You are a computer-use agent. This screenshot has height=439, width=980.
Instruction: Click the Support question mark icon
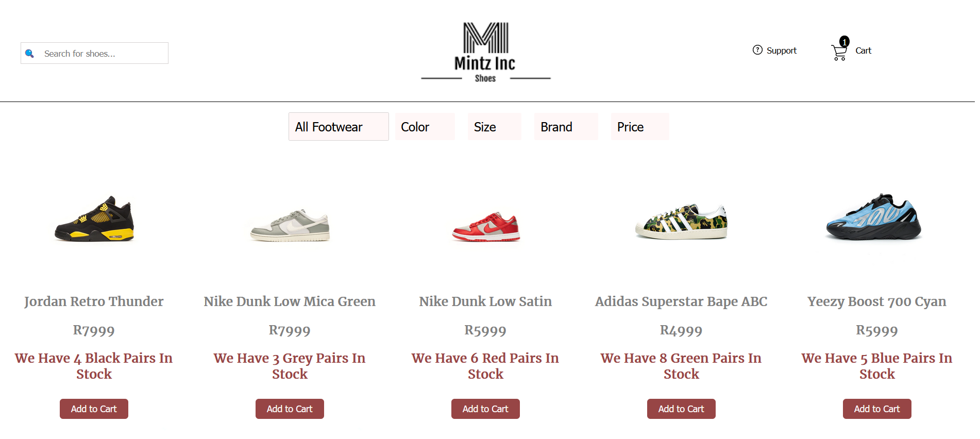click(757, 50)
